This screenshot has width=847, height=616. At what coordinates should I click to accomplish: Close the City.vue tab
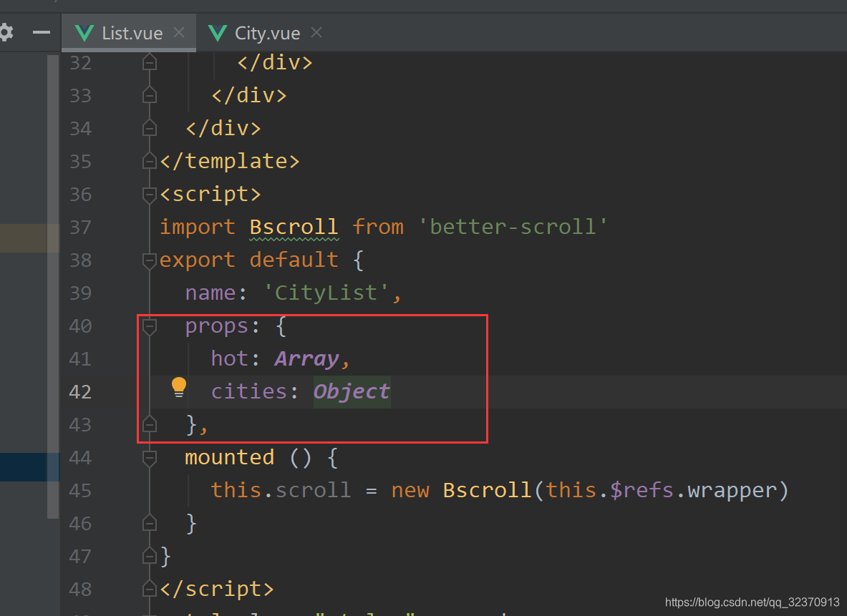tap(316, 33)
